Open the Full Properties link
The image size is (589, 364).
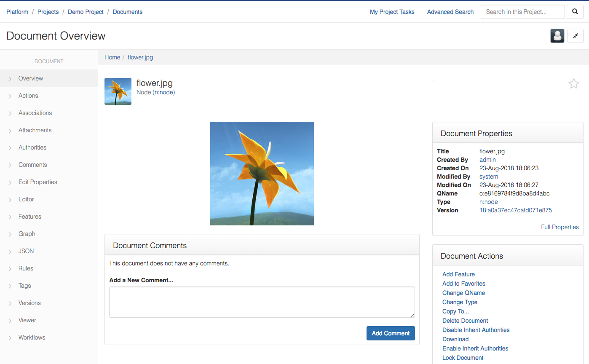click(x=560, y=227)
